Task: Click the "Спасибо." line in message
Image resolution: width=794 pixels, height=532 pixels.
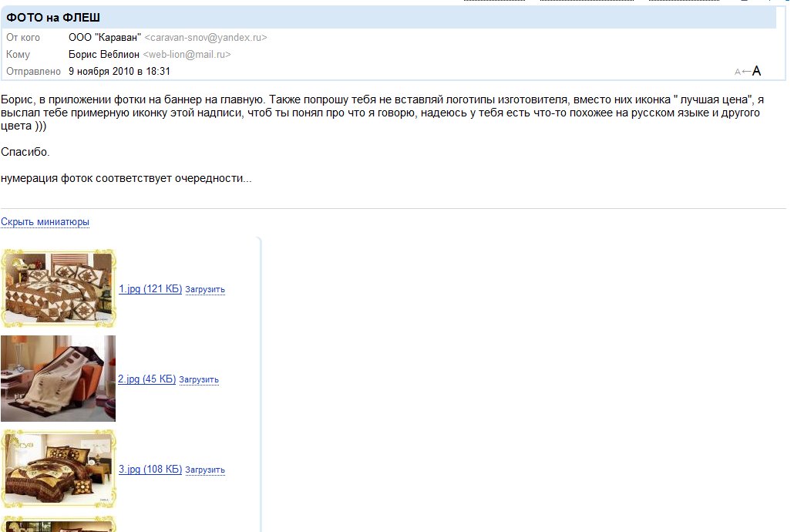Action: (x=25, y=152)
